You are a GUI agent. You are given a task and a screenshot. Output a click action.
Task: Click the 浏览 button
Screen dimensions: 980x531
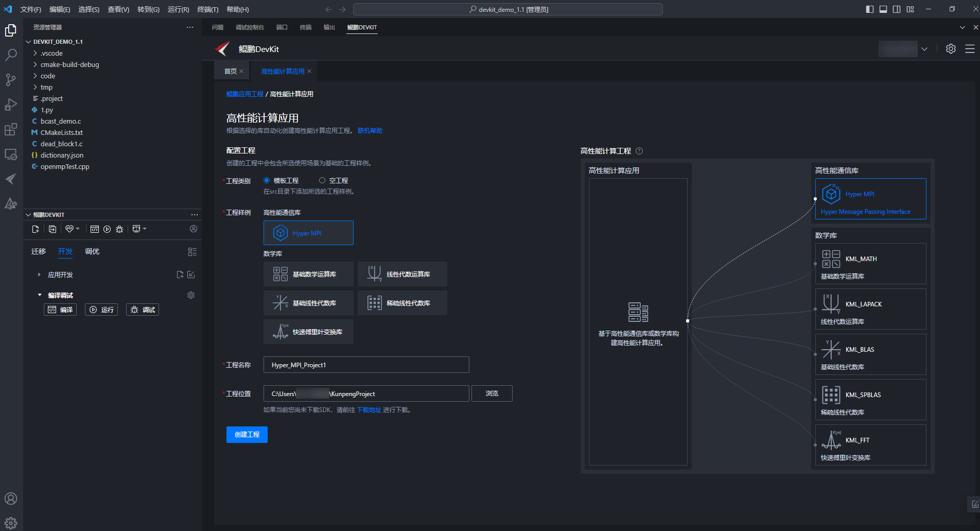coord(492,393)
